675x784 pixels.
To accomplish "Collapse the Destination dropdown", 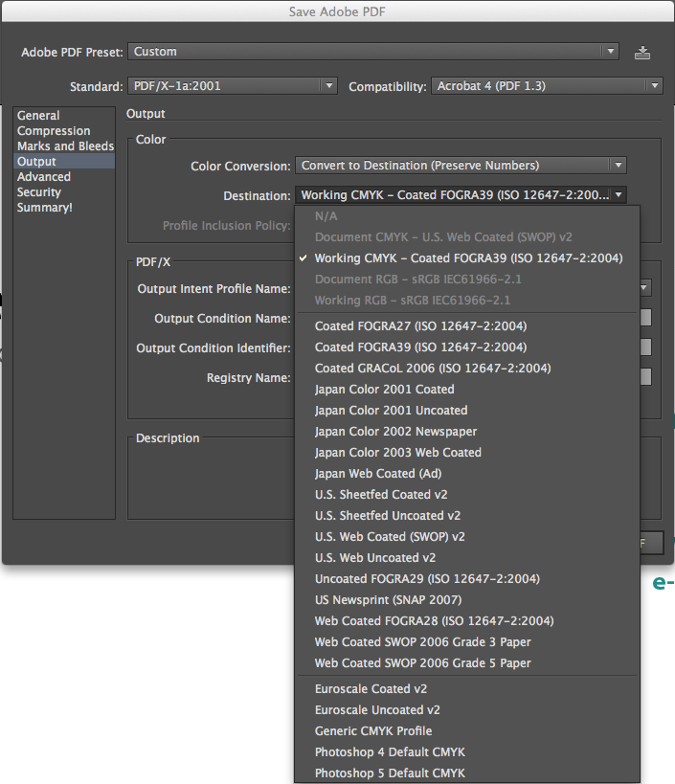I will (x=461, y=195).
